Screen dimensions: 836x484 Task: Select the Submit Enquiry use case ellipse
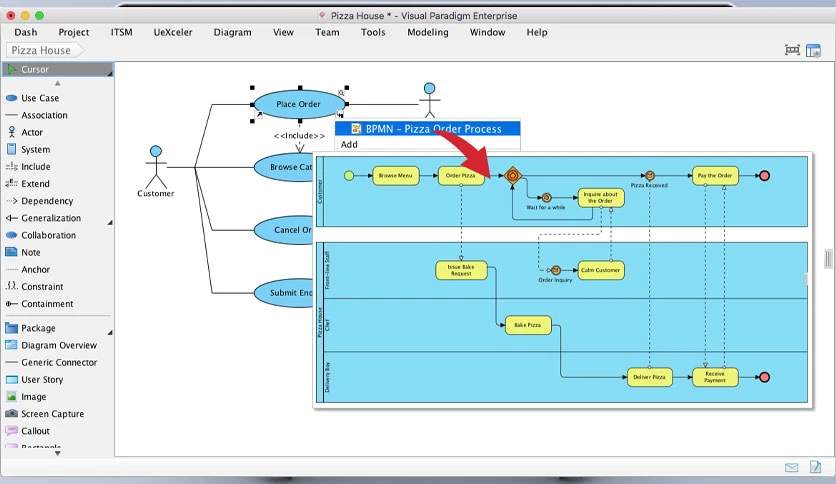pos(284,293)
